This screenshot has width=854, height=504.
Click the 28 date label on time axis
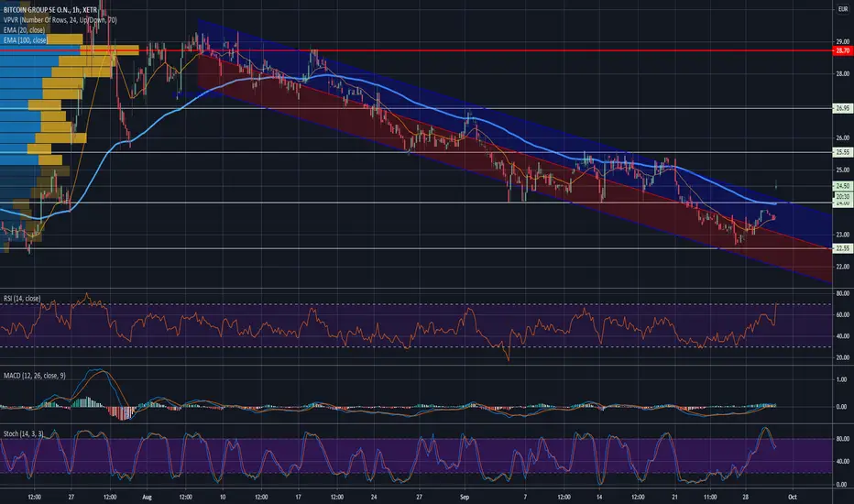tap(745, 497)
